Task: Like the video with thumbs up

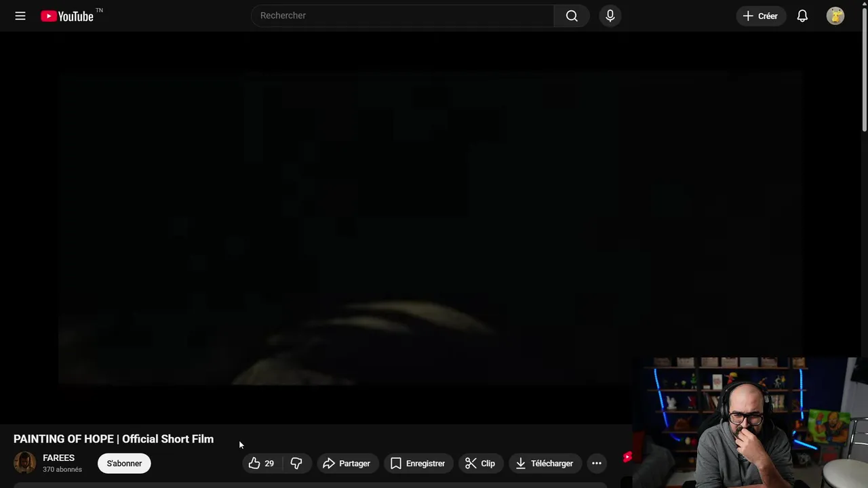Action: click(262, 464)
